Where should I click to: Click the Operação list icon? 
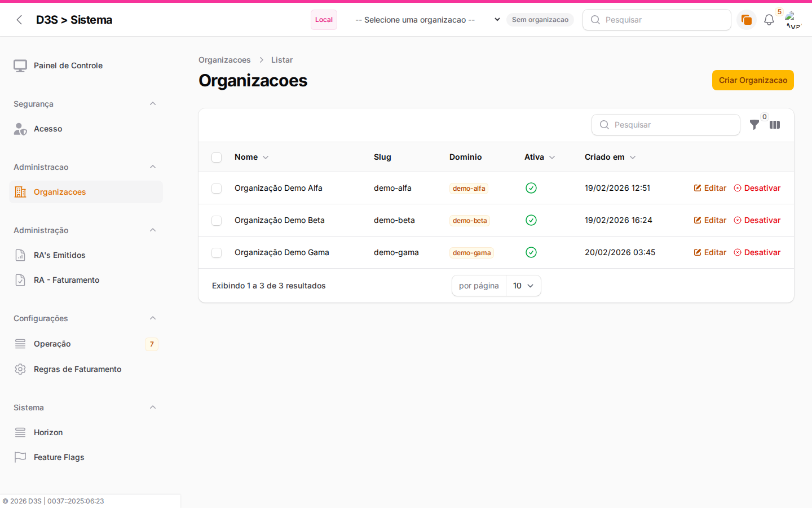pos(20,344)
